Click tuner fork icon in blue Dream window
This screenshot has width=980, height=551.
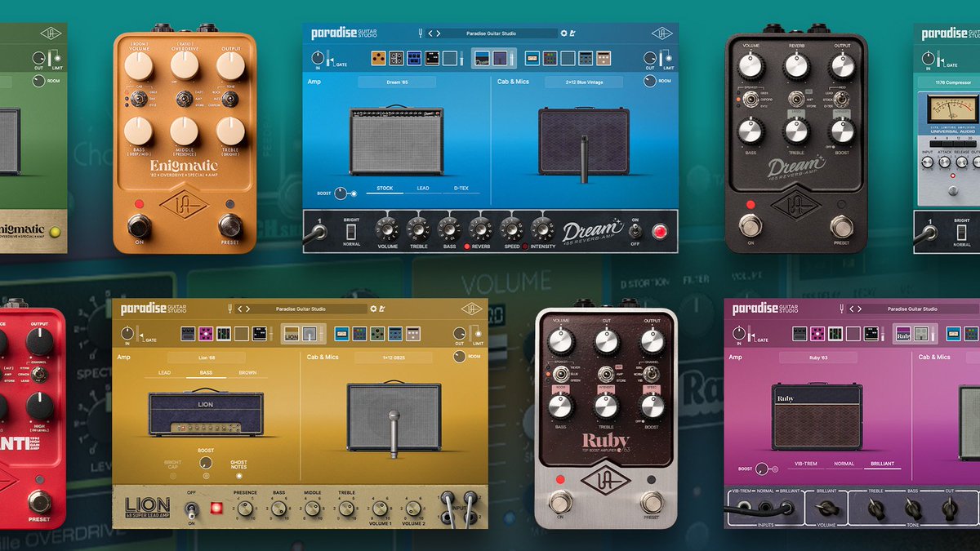(421, 33)
